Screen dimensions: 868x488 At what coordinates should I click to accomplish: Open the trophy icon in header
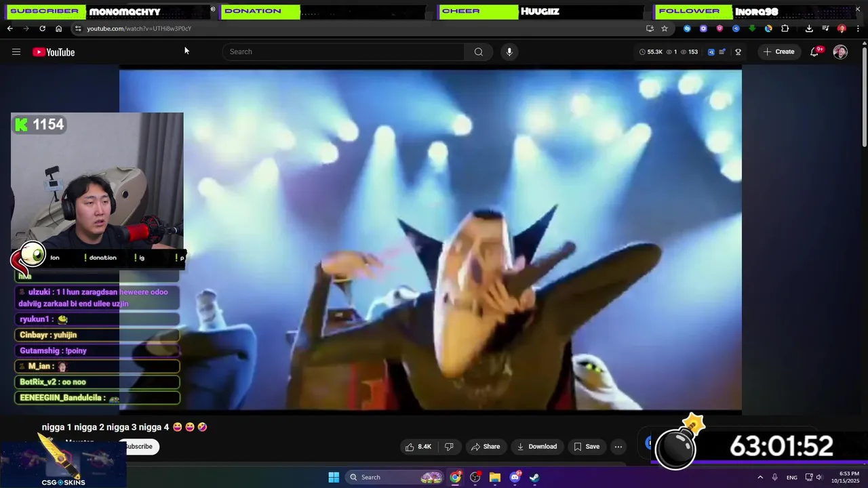(x=738, y=52)
